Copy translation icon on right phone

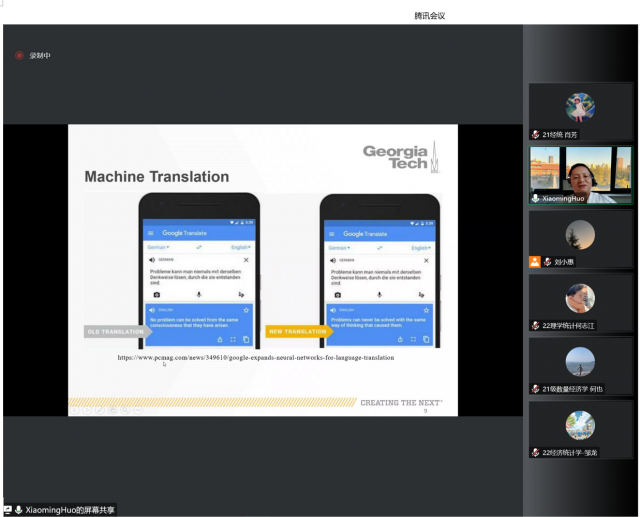[x=426, y=339]
